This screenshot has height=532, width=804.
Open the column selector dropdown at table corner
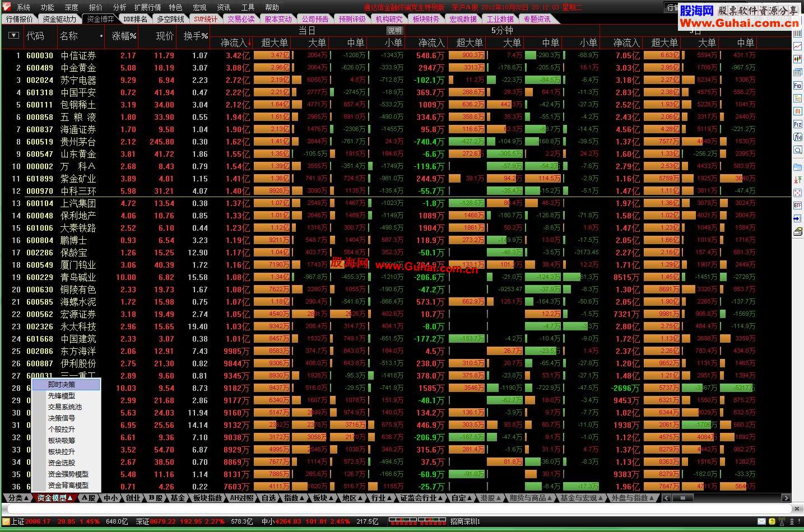point(14,35)
